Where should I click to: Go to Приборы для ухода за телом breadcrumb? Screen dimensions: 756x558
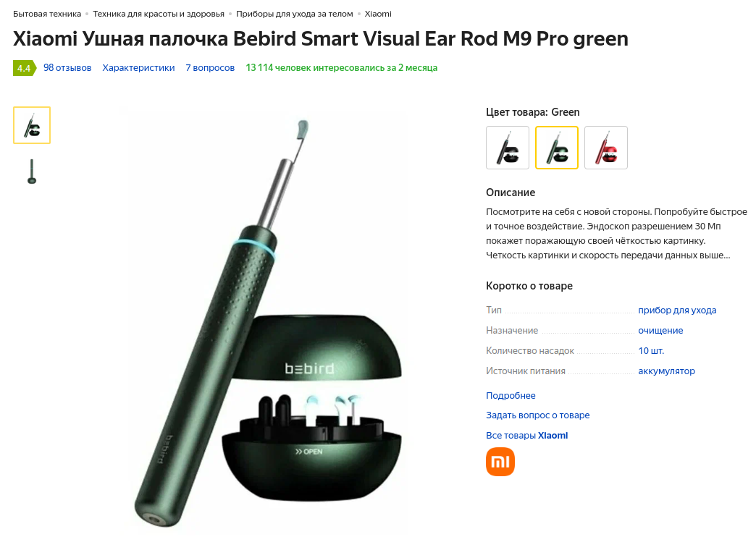click(295, 14)
